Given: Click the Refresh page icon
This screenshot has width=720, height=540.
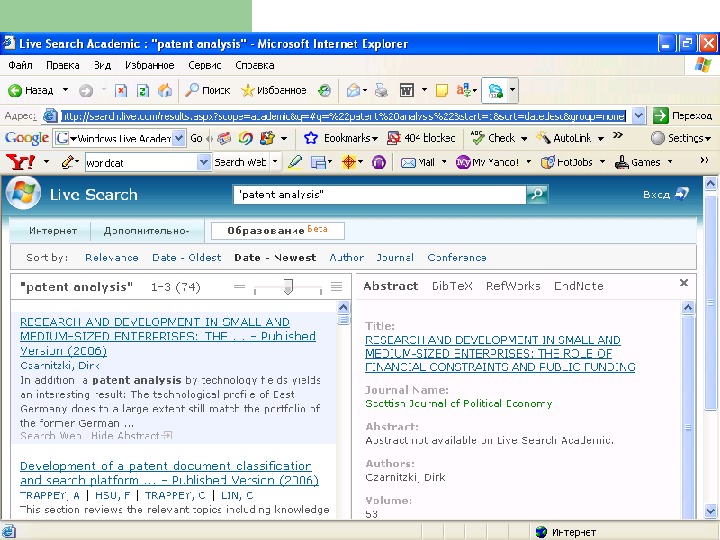Looking at the screenshot, I should pos(143,90).
